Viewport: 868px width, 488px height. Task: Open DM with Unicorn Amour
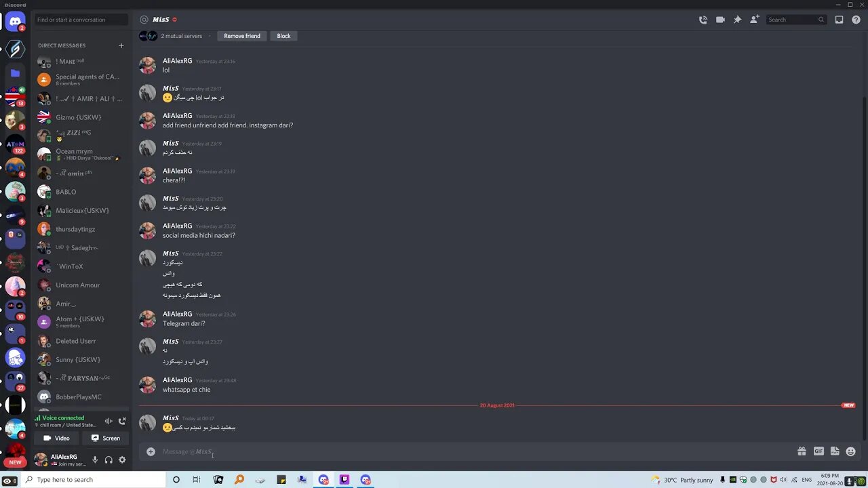pos(81,285)
